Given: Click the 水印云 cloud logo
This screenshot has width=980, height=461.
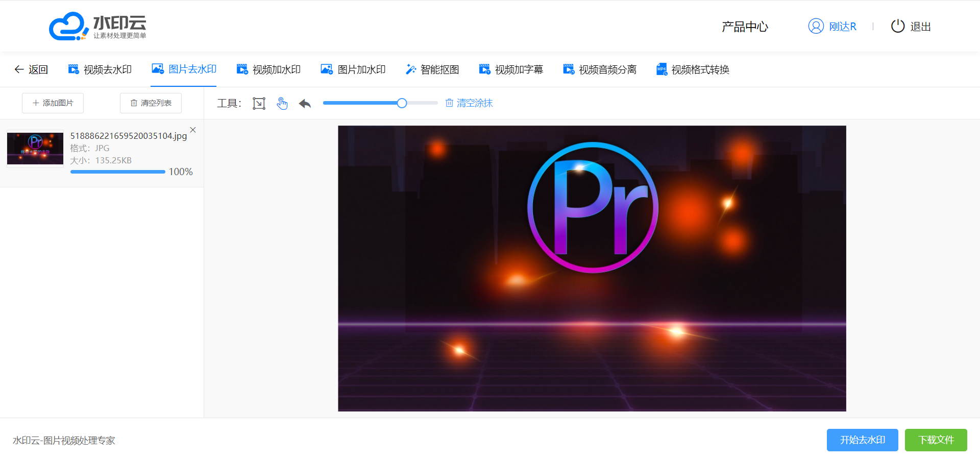Looking at the screenshot, I should [x=97, y=26].
